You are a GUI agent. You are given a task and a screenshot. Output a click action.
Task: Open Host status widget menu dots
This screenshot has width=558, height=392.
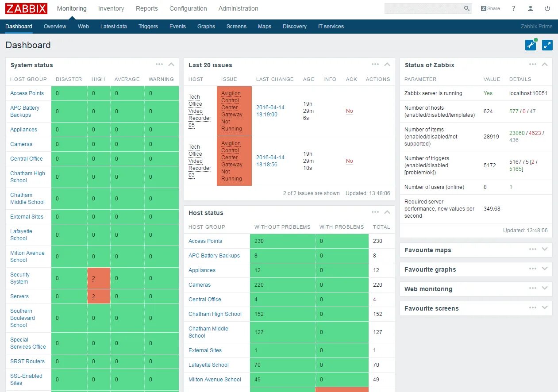[x=375, y=212]
